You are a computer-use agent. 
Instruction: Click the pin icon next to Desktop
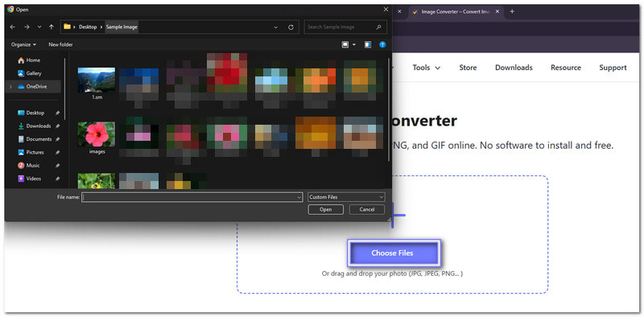coord(57,113)
